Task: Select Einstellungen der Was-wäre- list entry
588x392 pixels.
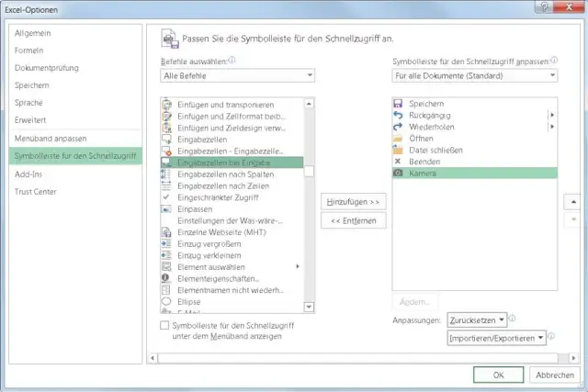Action: click(x=232, y=220)
